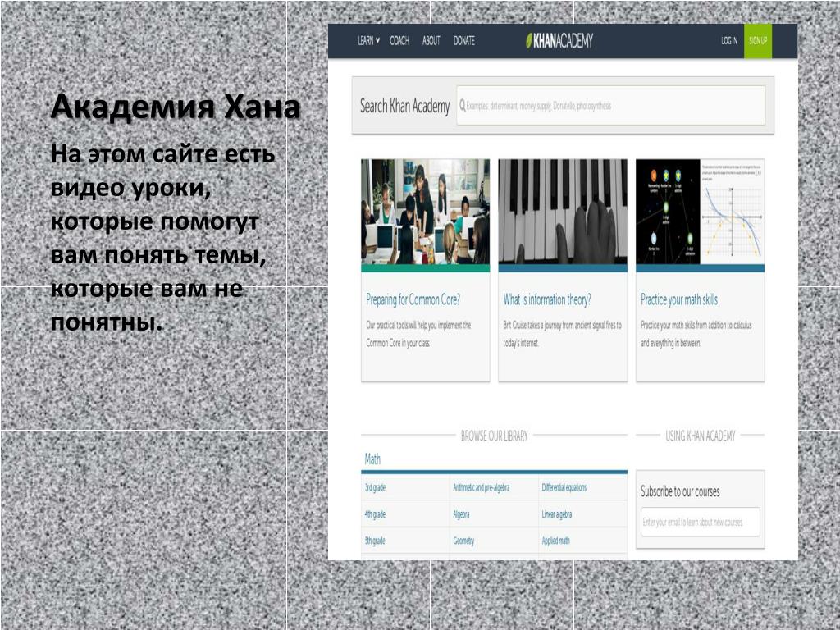The height and width of the screenshot is (630, 840).
Task: Click the Common Core card description text
Action: pos(418,334)
